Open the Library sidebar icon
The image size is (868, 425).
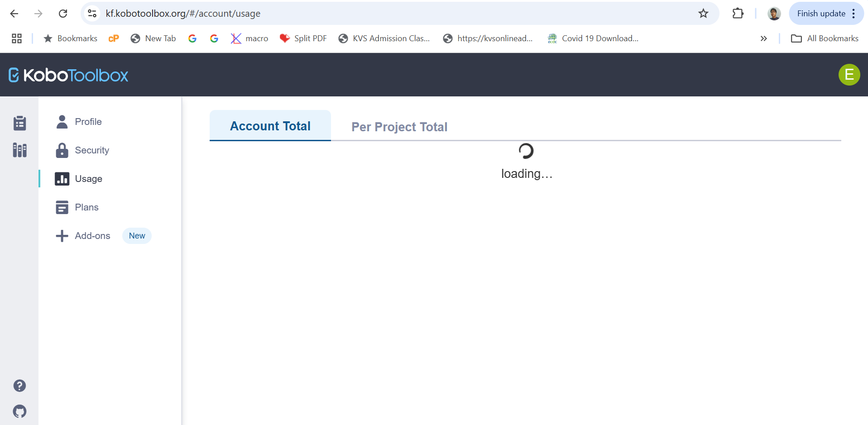click(19, 150)
